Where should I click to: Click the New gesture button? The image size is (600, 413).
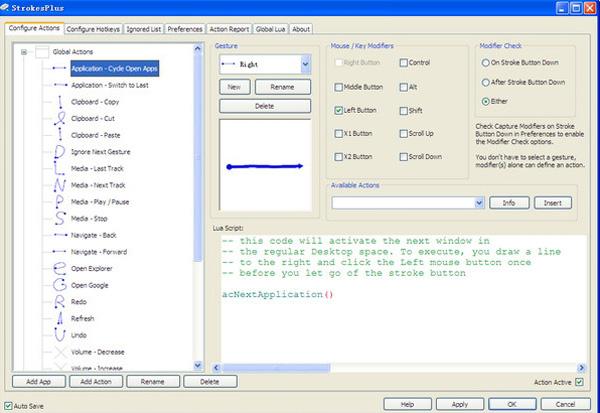click(235, 87)
